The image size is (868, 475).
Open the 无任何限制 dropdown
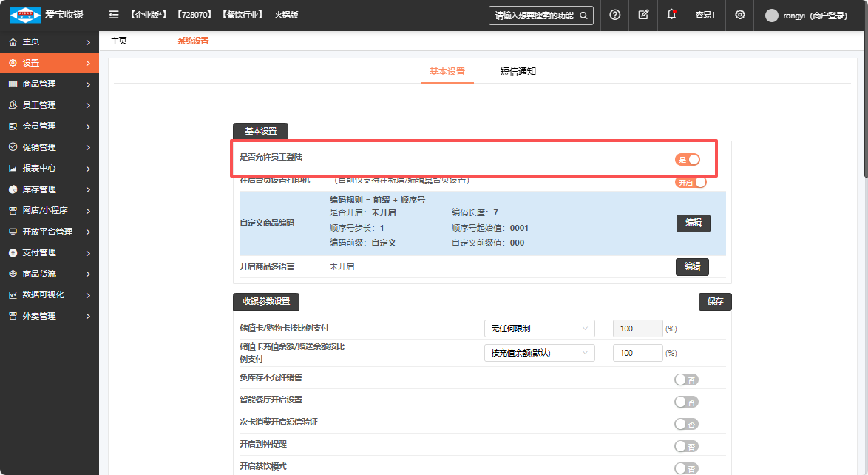coord(539,329)
